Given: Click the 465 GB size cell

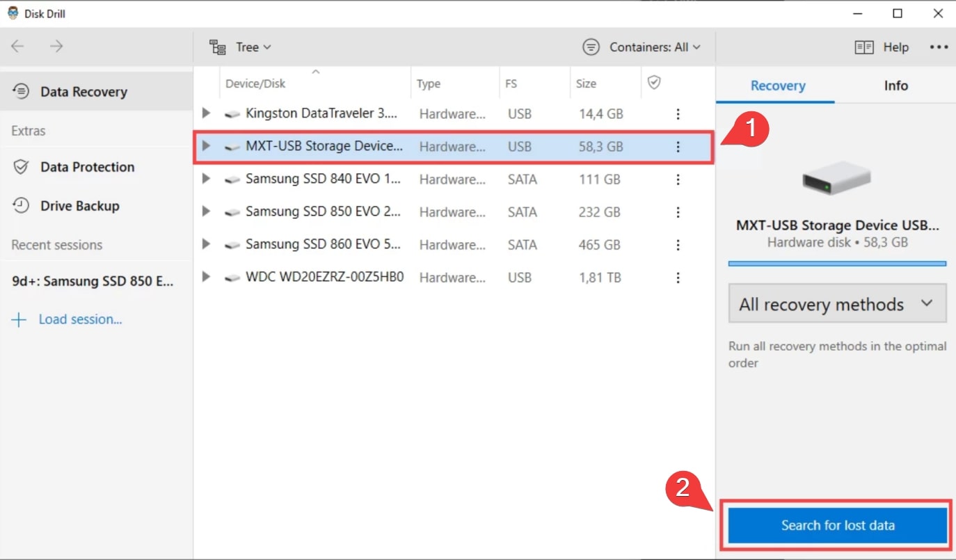Looking at the screenshot, I should click(x=599, y=244).
